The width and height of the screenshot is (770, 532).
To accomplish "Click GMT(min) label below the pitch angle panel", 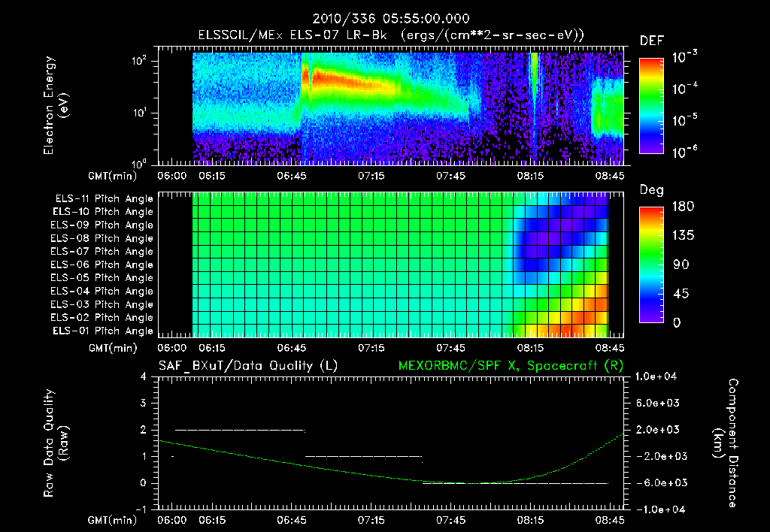I will coord(113,349).
